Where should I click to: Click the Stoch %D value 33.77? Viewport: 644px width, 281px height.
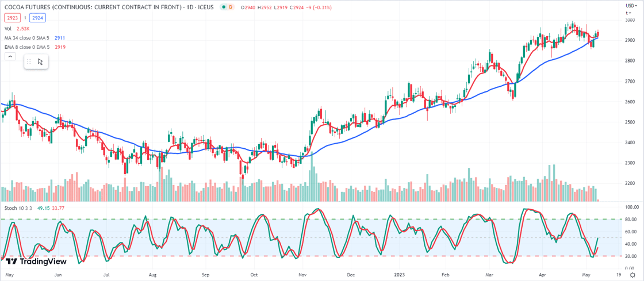pos(58,208)
